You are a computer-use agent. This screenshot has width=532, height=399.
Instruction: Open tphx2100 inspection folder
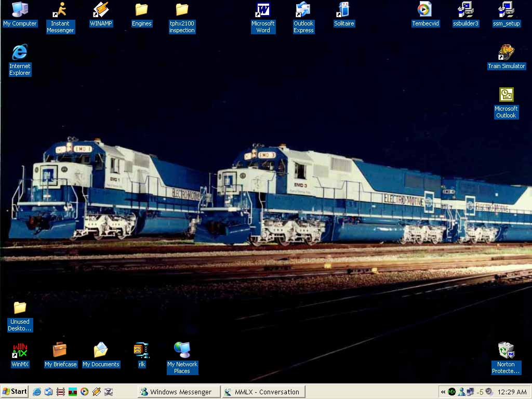(182, 18)
